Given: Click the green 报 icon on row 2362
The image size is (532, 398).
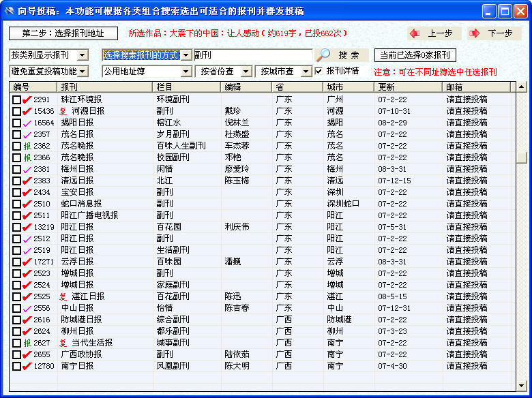Looking at the screenshot, I should pos(27,146).
